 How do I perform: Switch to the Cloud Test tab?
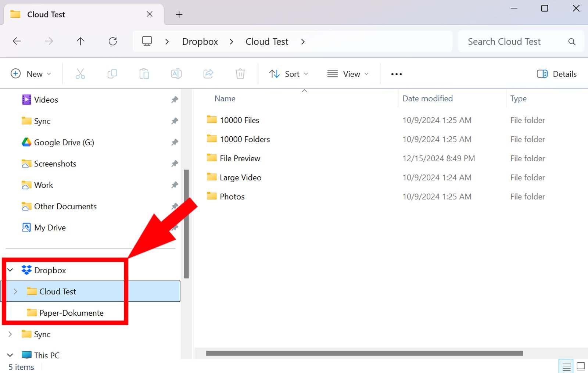coord(46,14)
